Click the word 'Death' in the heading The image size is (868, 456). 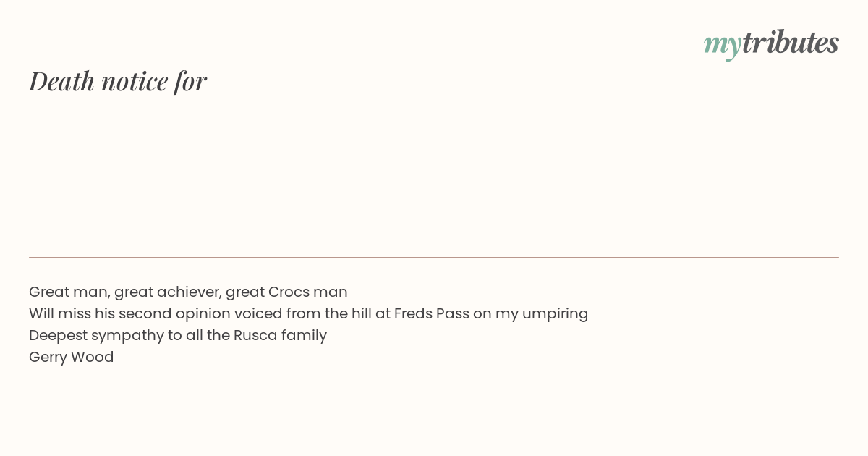coord(61,81)
